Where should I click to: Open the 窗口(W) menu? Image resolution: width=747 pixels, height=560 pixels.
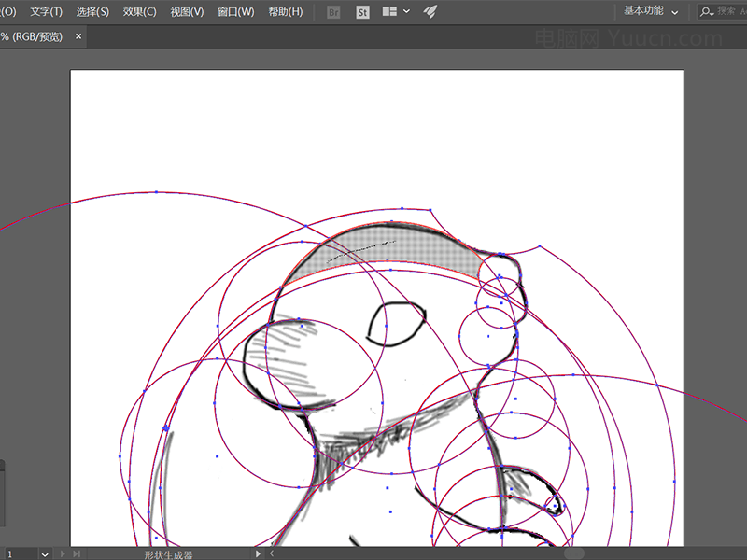pos(236,12)
